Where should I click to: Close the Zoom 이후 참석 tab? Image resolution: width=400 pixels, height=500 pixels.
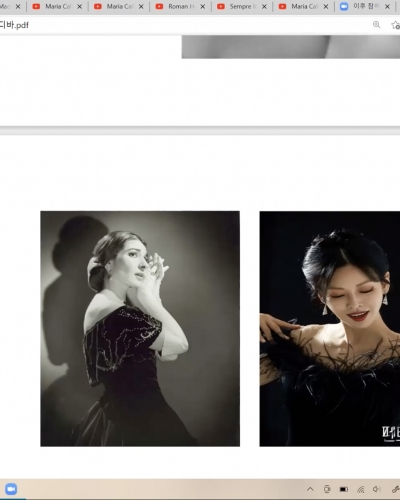[387, 6]
